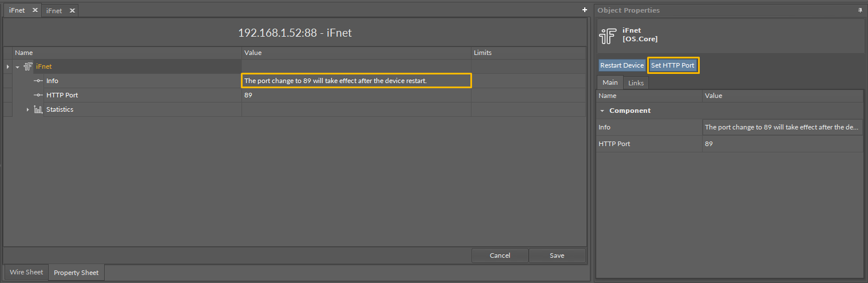Click the plus icon to add a tab

click(x=584, y=10)
